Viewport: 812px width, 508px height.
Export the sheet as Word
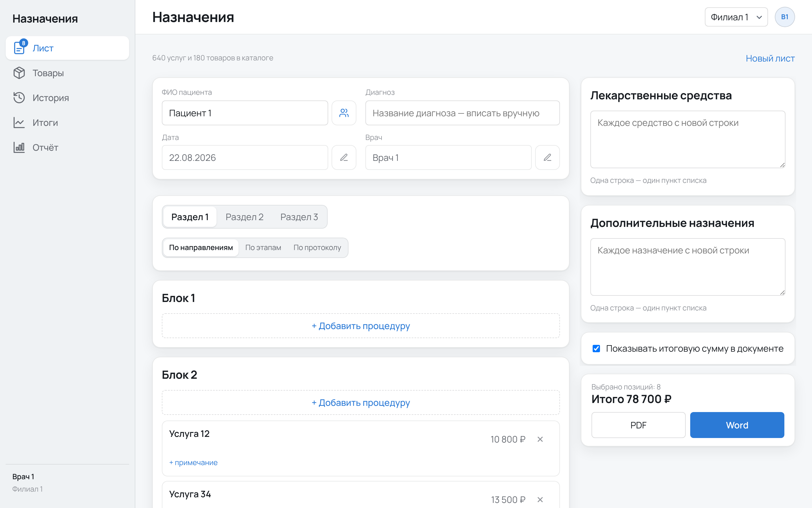tap(737, 425)
